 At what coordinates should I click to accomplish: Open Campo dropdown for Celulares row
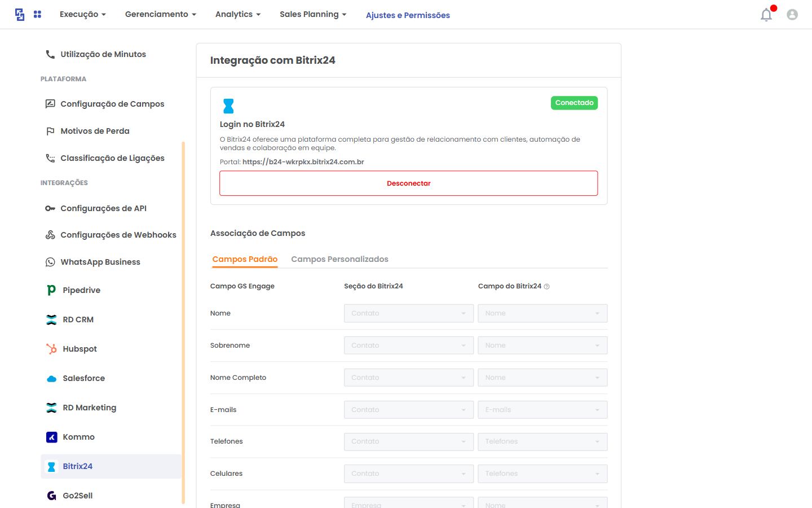pyautogui.click(x=542, y=474)
